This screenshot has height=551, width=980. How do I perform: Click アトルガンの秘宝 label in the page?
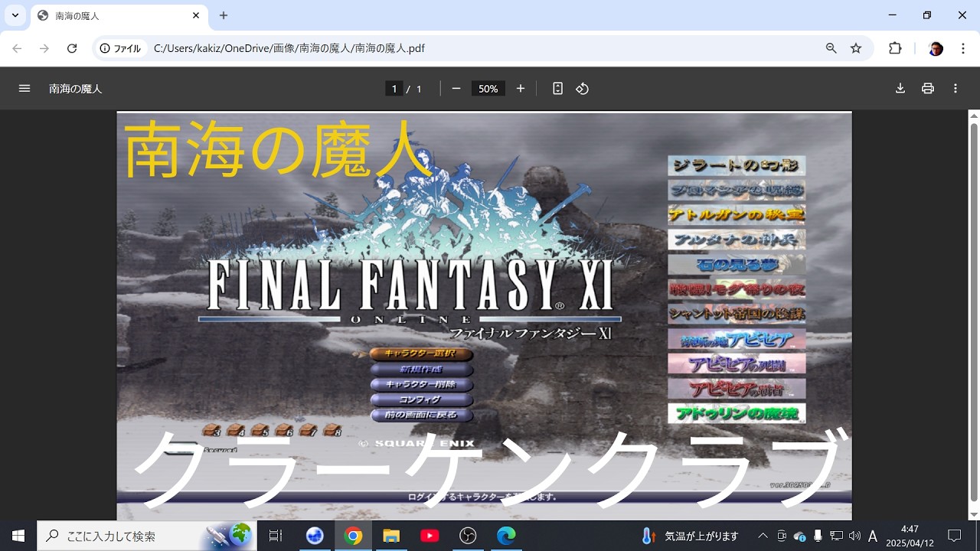(737, 214)
